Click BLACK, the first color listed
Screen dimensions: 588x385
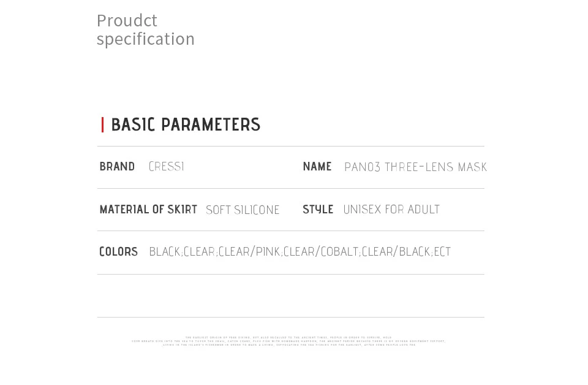click(165, 252)
